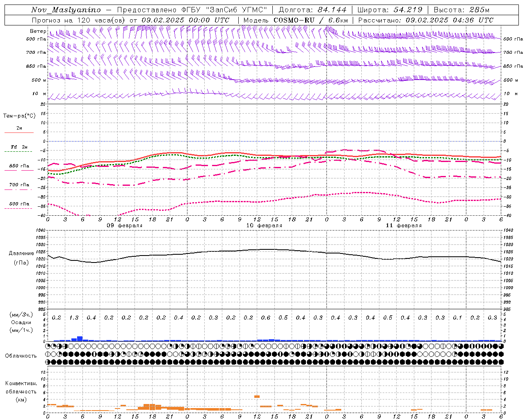Viewport: 525px width, 420px height.
Task: Click the Осадки precipitation label
Action: tap(21, 322)
